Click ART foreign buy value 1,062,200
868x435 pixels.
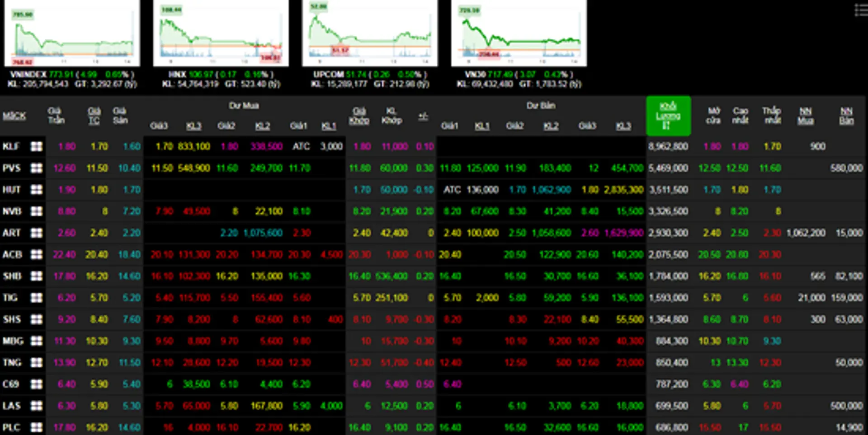click(x=806, y=233)
